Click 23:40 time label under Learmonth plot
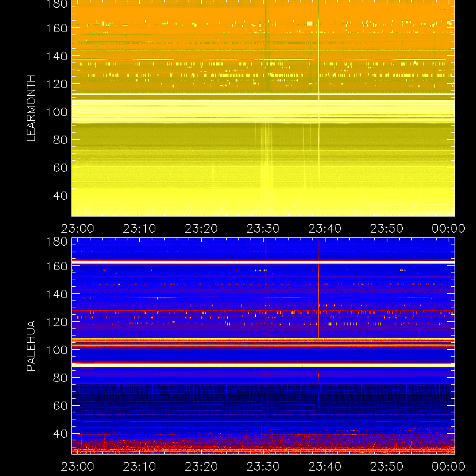 point(325,228)
